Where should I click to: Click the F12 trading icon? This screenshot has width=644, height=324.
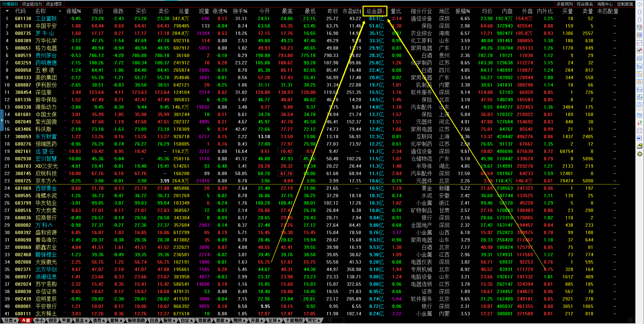pyautogui.click(x=640, y=90)
